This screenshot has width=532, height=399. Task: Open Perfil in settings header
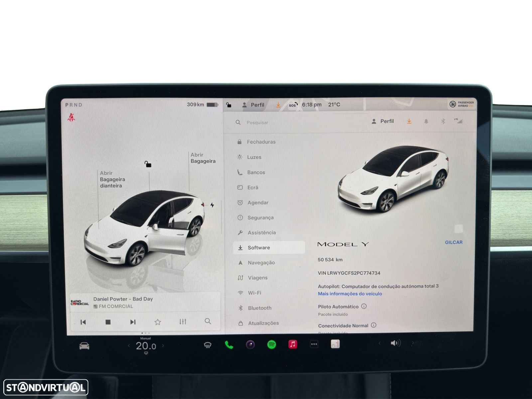click(x=382, y=121)
